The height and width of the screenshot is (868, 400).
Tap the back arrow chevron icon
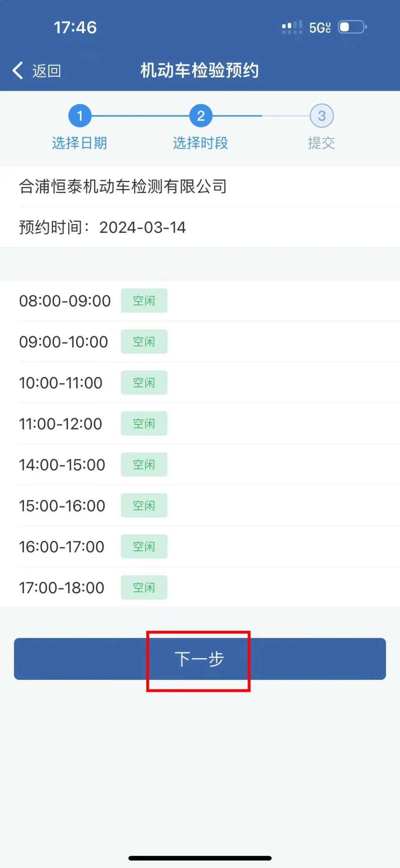click(18, 70)
